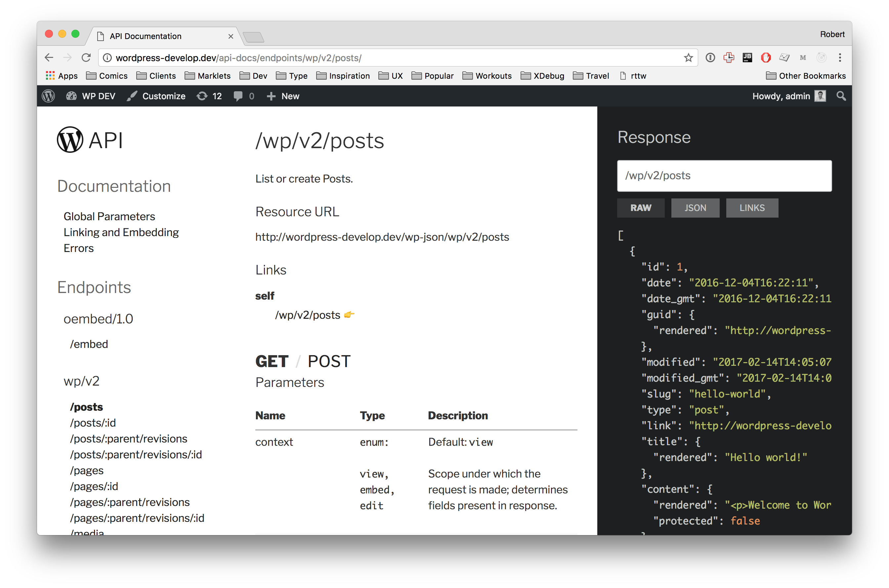The height and width of the screenshot is (588, 889).
Task: Reload the page with the refresh icon
Action: (x=87, y=58)
